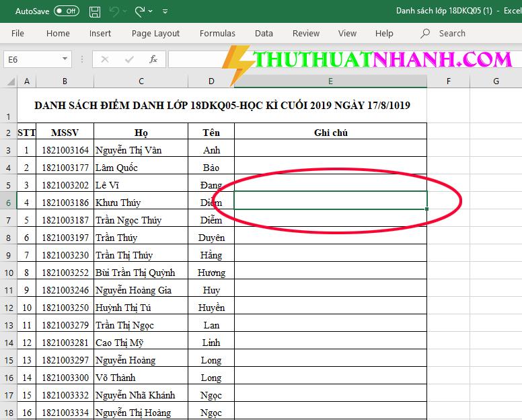The image size is (522, 420).
Task: Expand the Name Box dropdown arrow
Action: [65, 59]
